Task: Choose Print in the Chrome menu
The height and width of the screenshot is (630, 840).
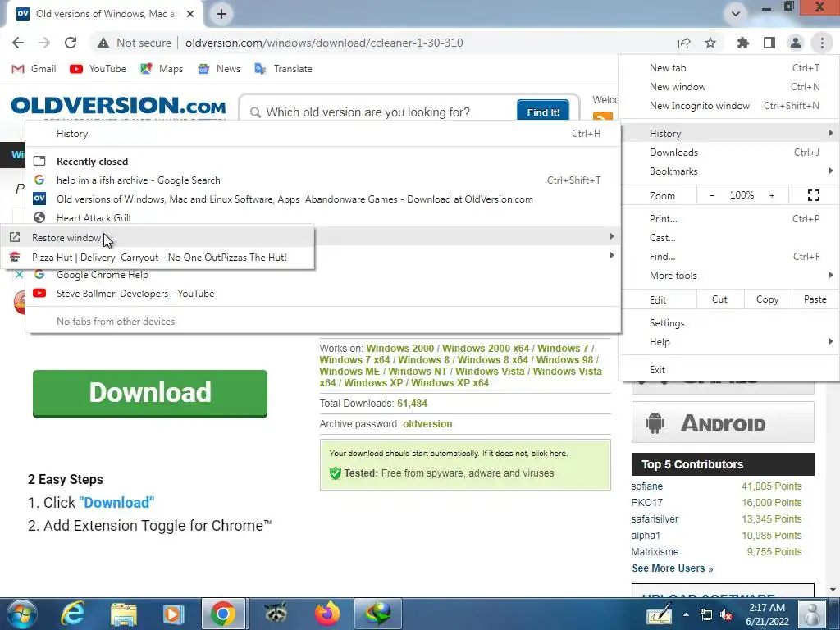Action: pyautogui.click(x=729, y=218)
